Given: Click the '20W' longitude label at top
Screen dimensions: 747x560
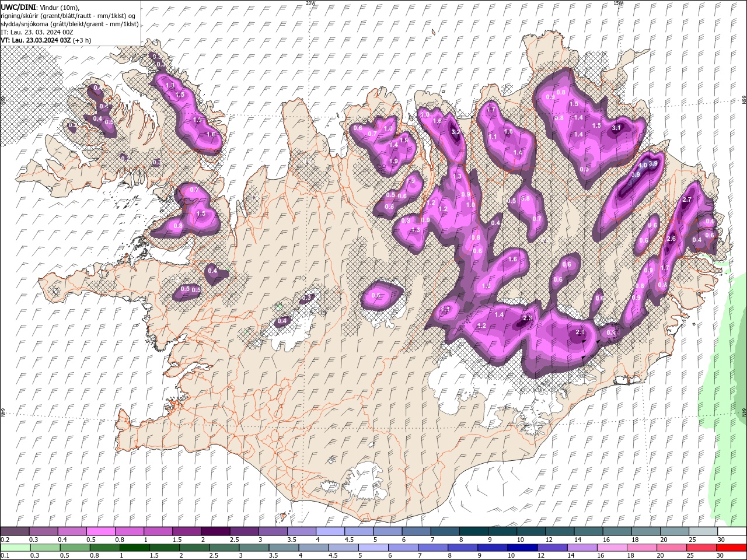Looking at the screenshot, I should coord(310,3).
